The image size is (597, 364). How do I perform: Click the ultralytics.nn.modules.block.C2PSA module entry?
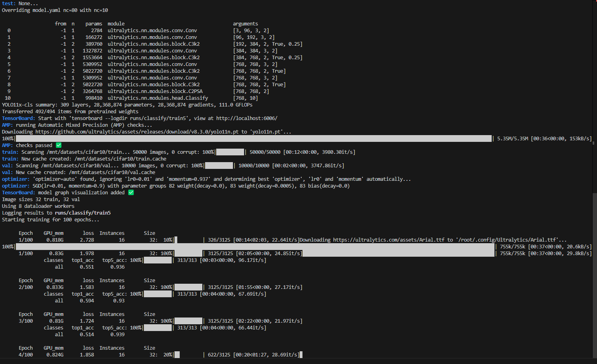[155, 91]
